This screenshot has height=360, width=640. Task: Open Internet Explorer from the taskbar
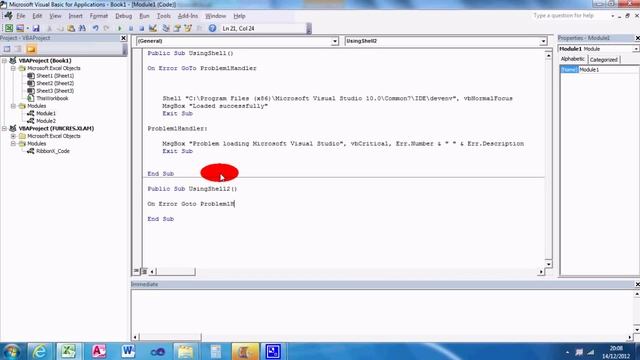[40, 351]
